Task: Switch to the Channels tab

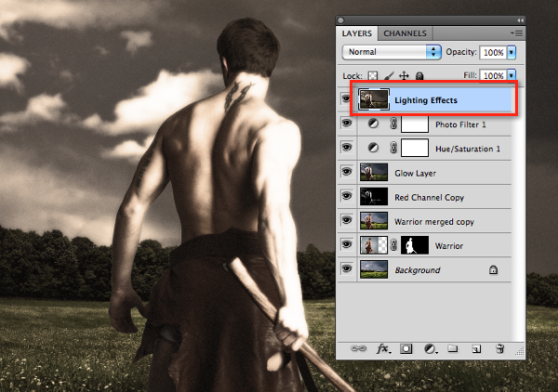Action: click(x=405, y=33)
